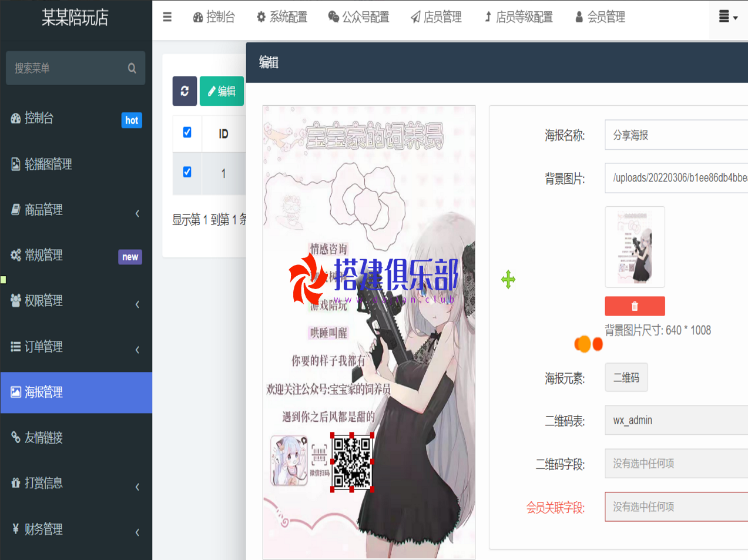Open the 二维码表 dropdown wx_admin

tap(676, 420)
